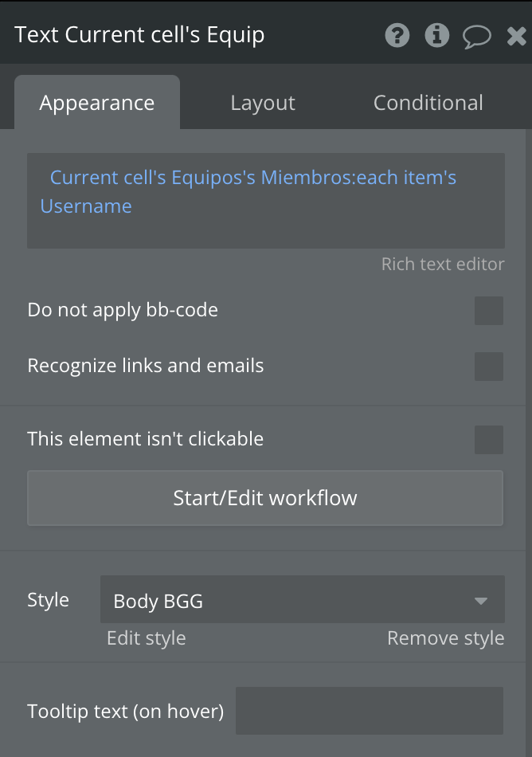Open the help question mark icon
Viewport: 532px width, 757px height.
click(397, 35)
